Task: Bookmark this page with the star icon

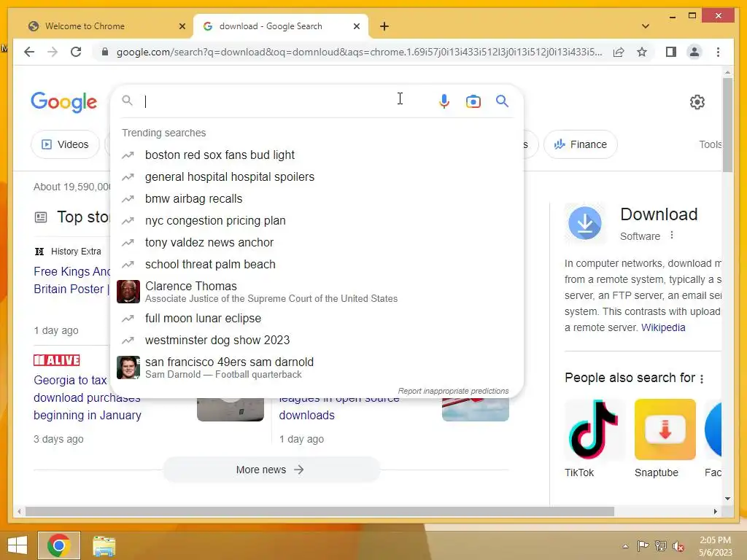Action: click(x=642, y=52)
